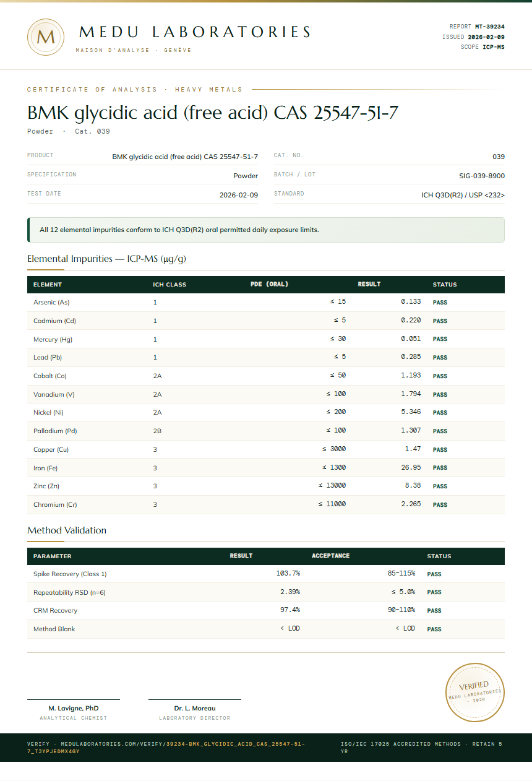Click the Chromium PDE limit ≤ 11000

(x=332, y=504)
